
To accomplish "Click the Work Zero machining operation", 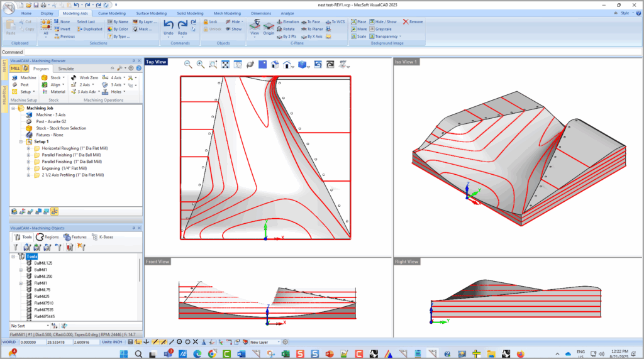I will [x=88, y=77].
